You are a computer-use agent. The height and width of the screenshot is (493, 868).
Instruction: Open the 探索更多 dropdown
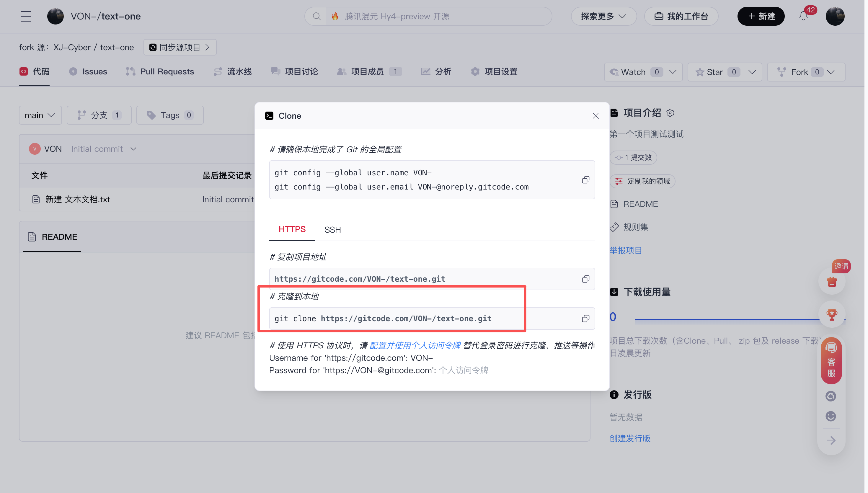[x=603, y=16]
